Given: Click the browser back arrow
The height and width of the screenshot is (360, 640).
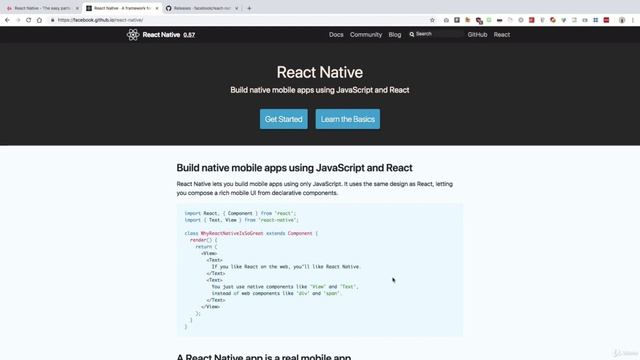Looking at the screenshot, I should (x=7, y=20).
